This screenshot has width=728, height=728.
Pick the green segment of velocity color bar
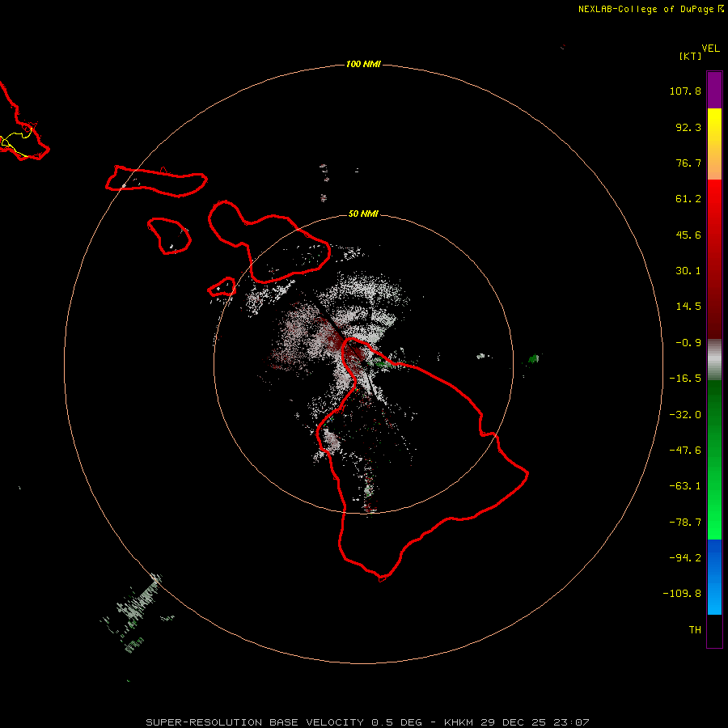pos(714,459)
